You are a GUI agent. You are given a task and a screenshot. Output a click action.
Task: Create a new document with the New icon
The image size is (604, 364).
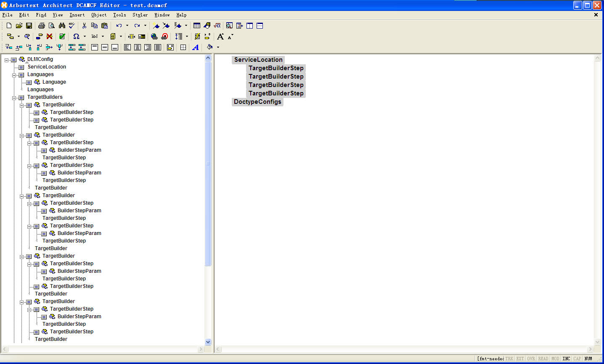pyautogui.click(x=9, y=26)
